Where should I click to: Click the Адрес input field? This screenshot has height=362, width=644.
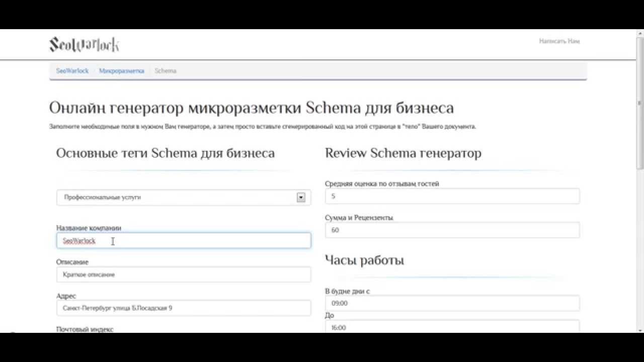(184, 308)
